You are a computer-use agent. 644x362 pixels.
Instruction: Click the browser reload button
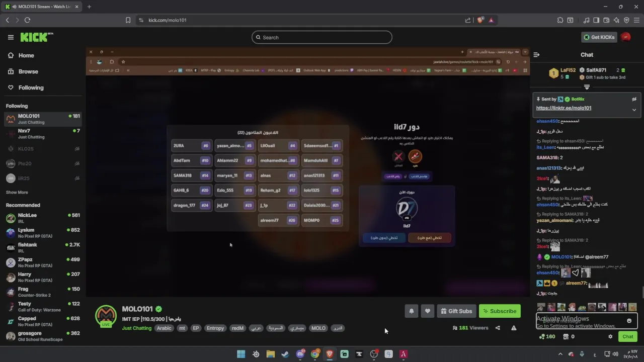(x=27, y=20)
